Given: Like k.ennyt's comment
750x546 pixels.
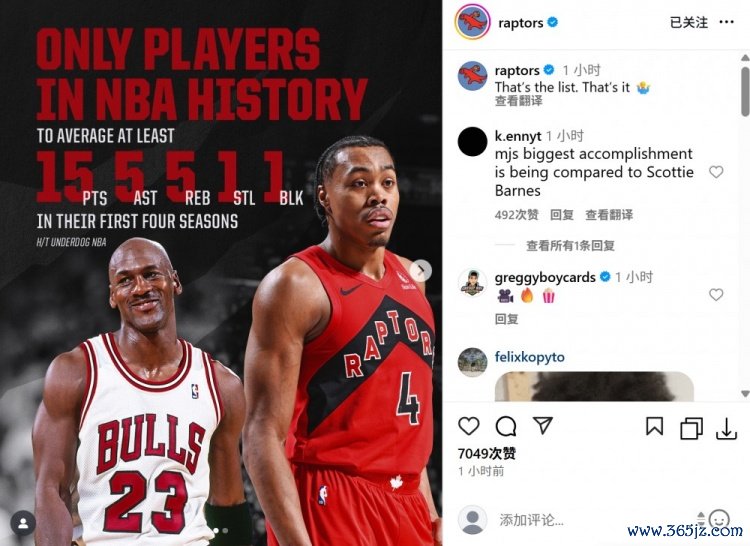Looking at the screenshot, I should click(x=716, y=172).
